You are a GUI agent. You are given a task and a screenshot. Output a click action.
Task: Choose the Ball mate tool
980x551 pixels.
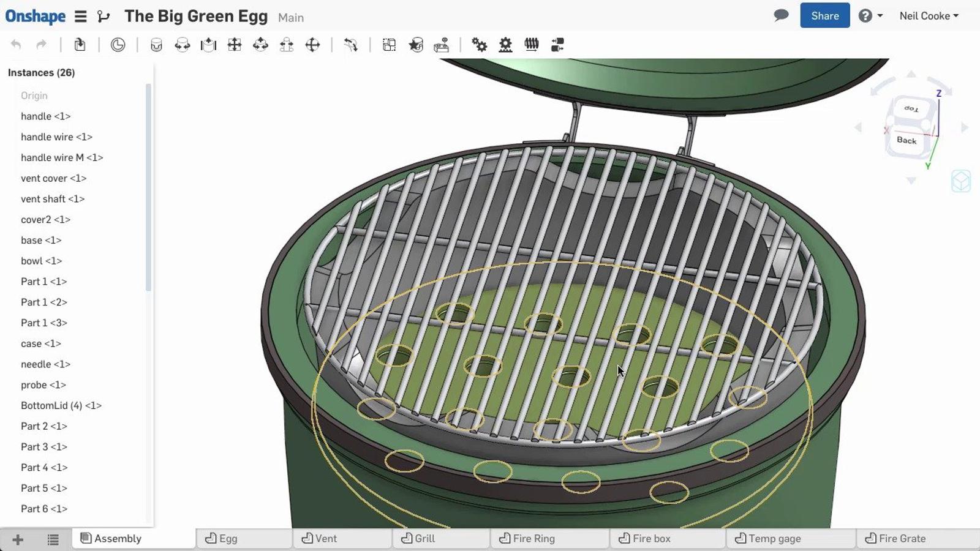[x=312, y=45]
